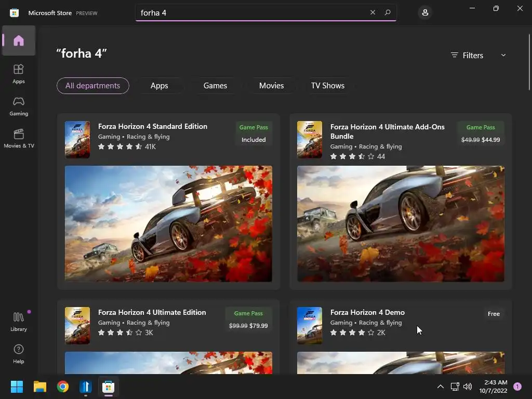This screenshot has width=532, height=399.
Task: Open the Windows Start menu
Action: coord(17,387)
